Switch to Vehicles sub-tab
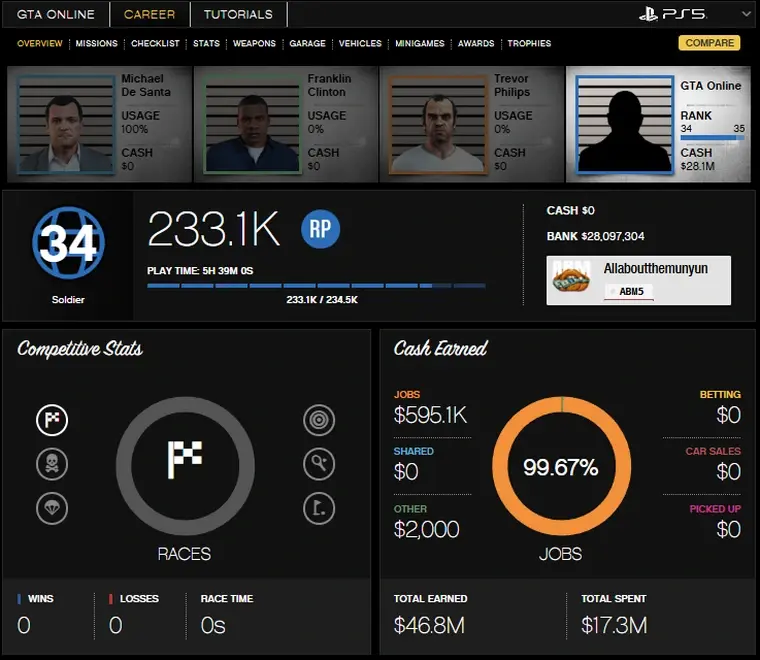 pos(360,44)
